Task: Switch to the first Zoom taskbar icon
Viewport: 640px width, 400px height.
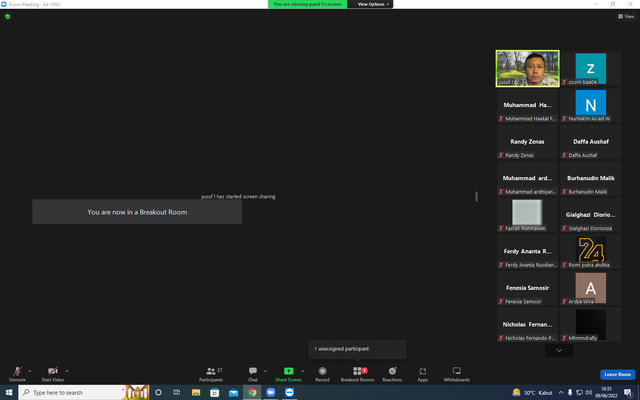Action: pyautogui.click(x=271, y=392)
